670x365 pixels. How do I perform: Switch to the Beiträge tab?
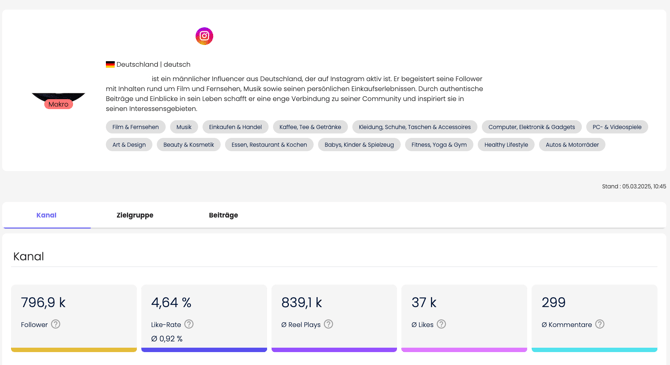coord(223,215)
